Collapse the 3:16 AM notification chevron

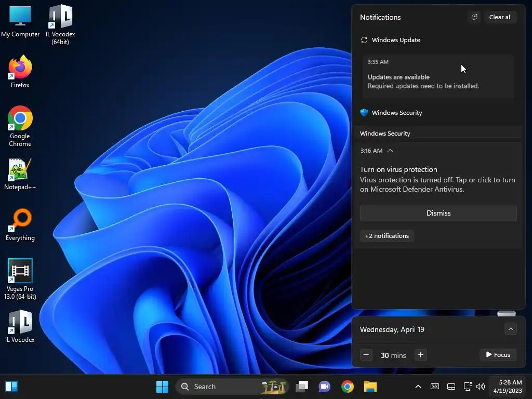[x=390, y=151]
